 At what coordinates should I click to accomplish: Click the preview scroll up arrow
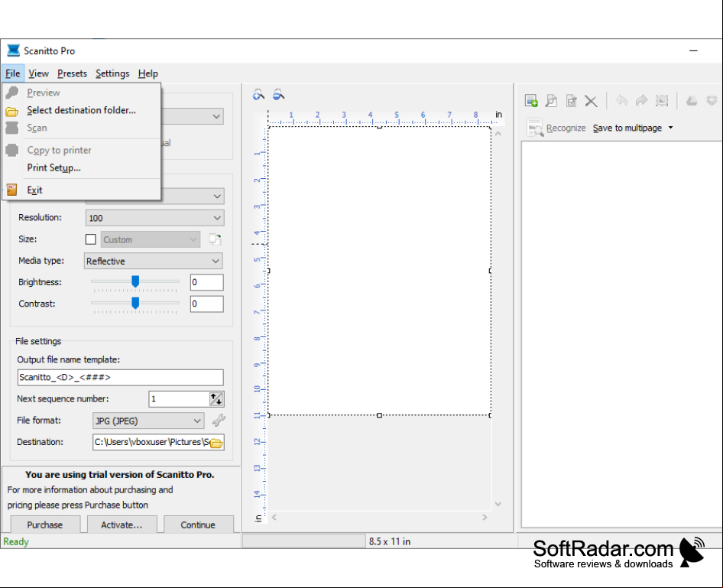pos(498,134)
